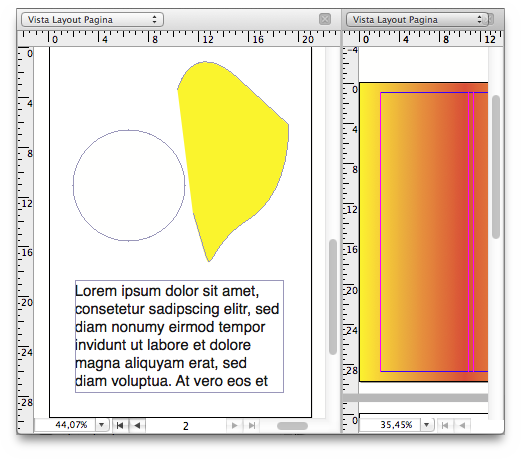521x459 pixels.
Task: Click the right pane vertical scrollbar
Action: [496, 167]
